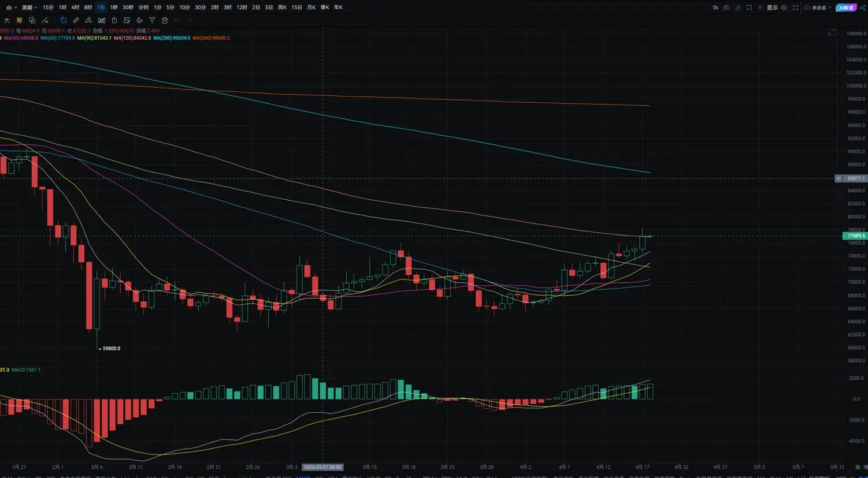Image resolution: width=868 pixels, height=478 pixels.
Task: Click the 筹 chip distribution icon
Action: click(x=19, y=20)
